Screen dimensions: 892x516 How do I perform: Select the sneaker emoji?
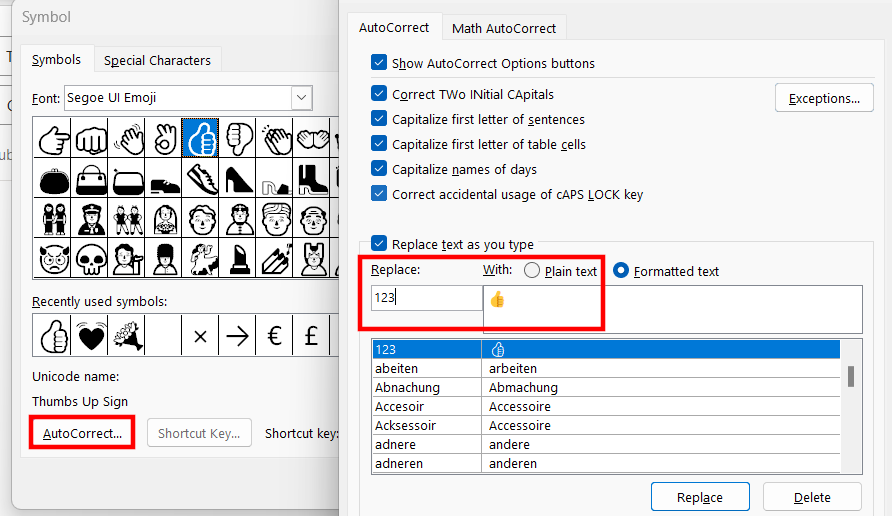click(x=201, y=178)
